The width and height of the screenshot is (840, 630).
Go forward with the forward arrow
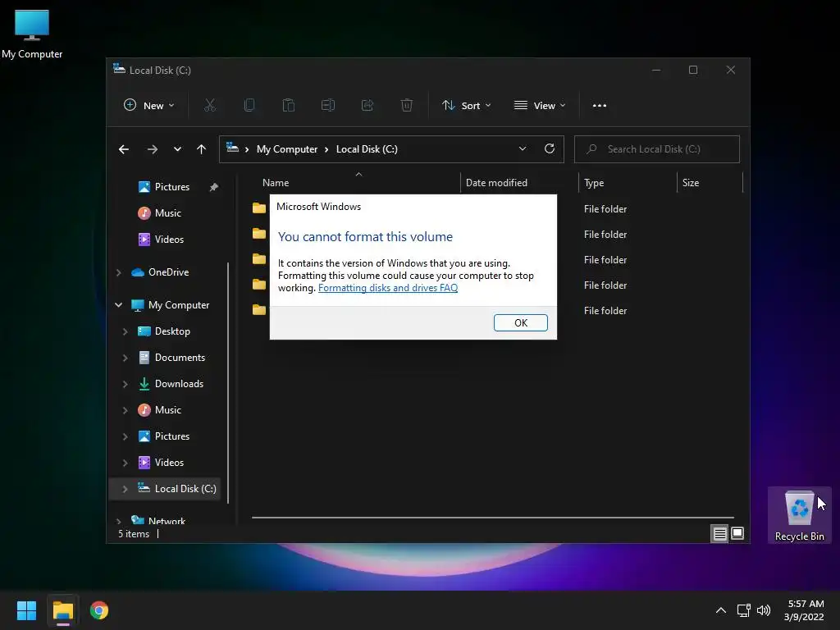click(x=152, y=149)
